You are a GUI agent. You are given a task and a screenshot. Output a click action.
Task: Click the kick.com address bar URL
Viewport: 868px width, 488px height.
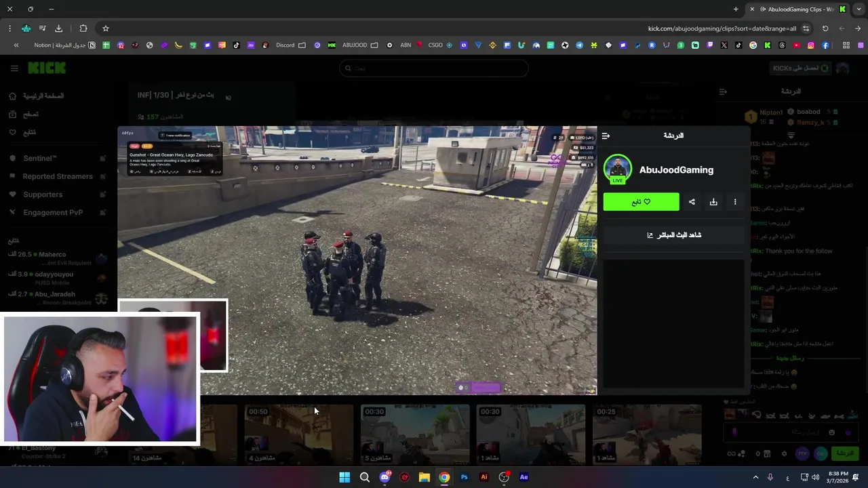click(x=722, y=28)
